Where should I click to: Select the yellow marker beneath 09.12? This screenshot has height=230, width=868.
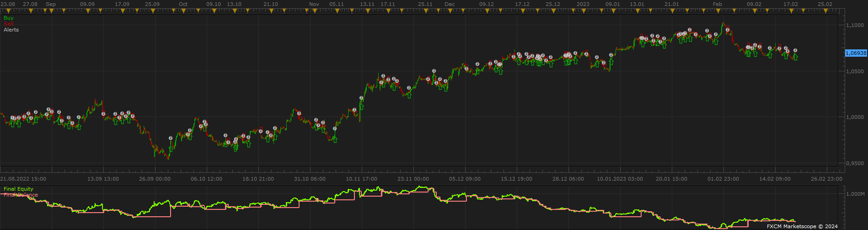(x=487, y=11)
